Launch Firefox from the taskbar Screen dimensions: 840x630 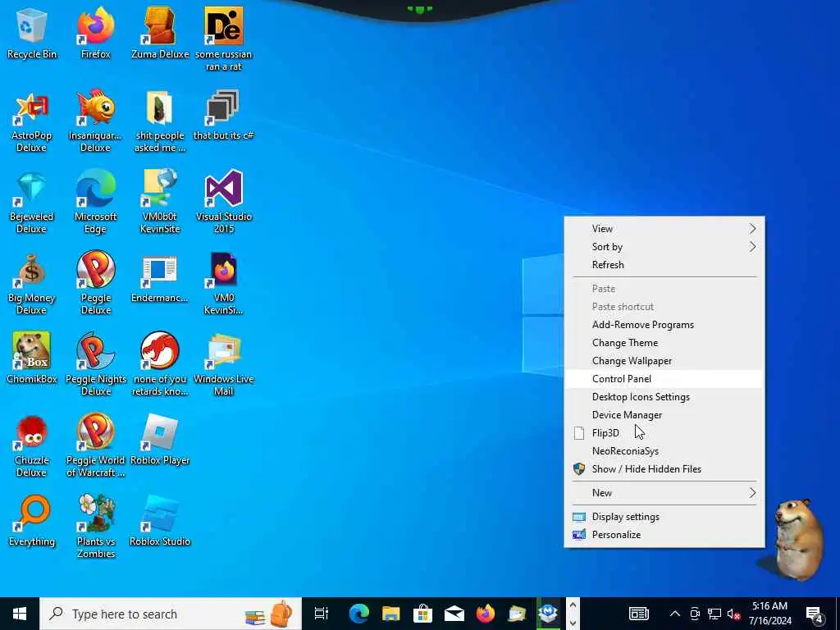click(x=486, y=614)
